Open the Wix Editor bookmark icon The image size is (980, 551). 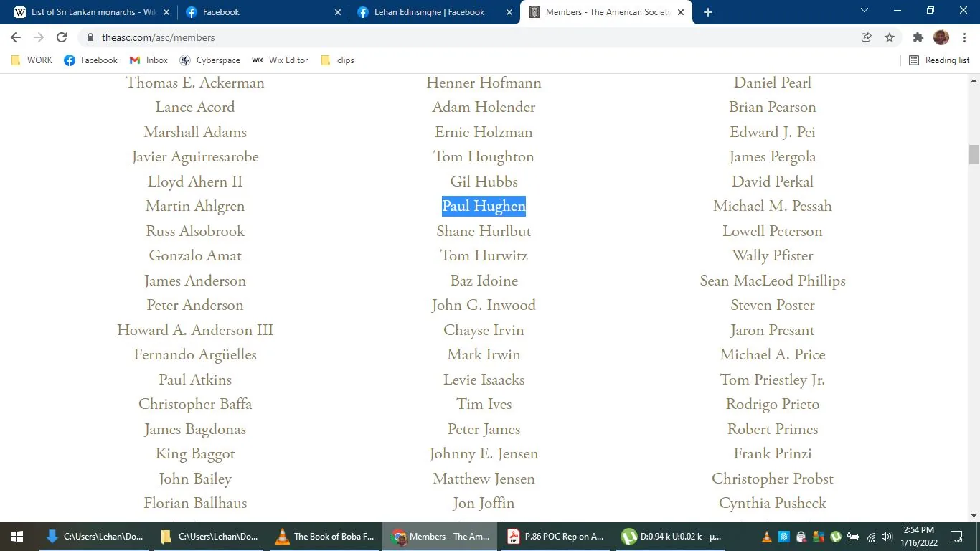tap(258, 60)
